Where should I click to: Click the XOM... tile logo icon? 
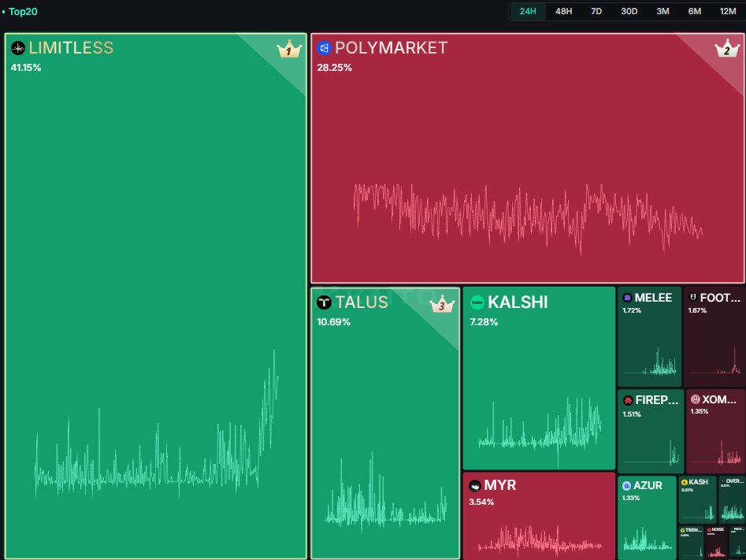coord(695,399)
